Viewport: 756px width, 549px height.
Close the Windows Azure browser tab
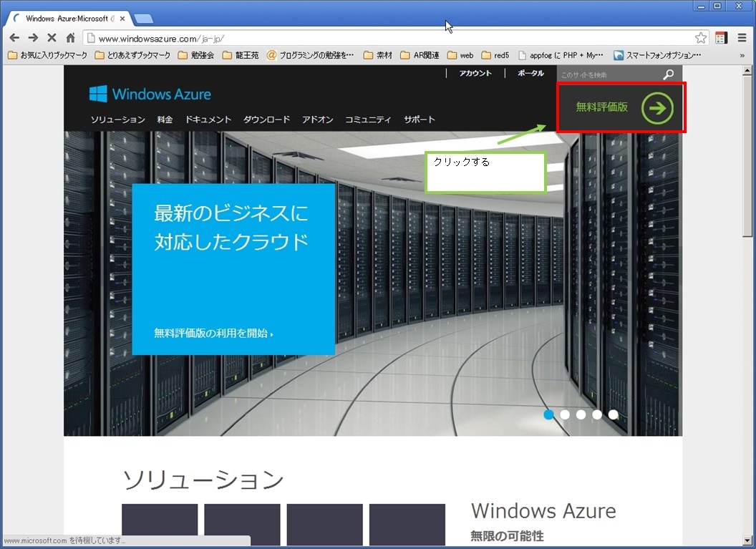(122, 19)
